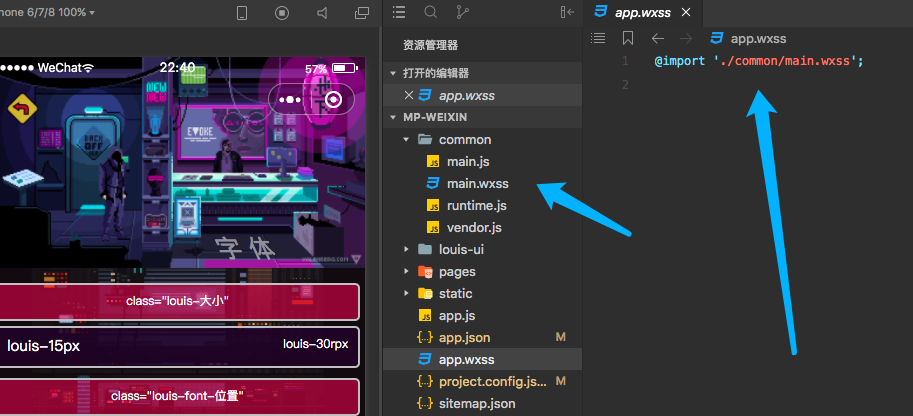Image resolution: width=913 pixels, height=416 pixels.
Task: Navigate back with left arrow icon
Action: point(658,38)
